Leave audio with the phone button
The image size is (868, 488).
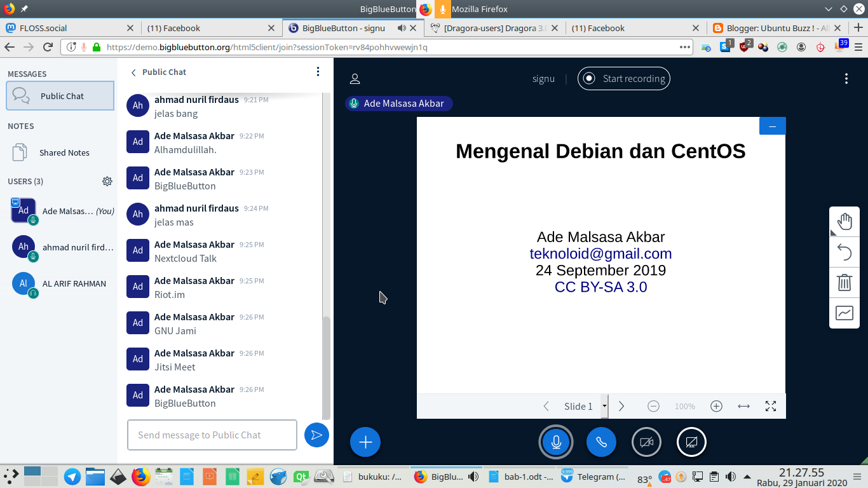(601, 442)
